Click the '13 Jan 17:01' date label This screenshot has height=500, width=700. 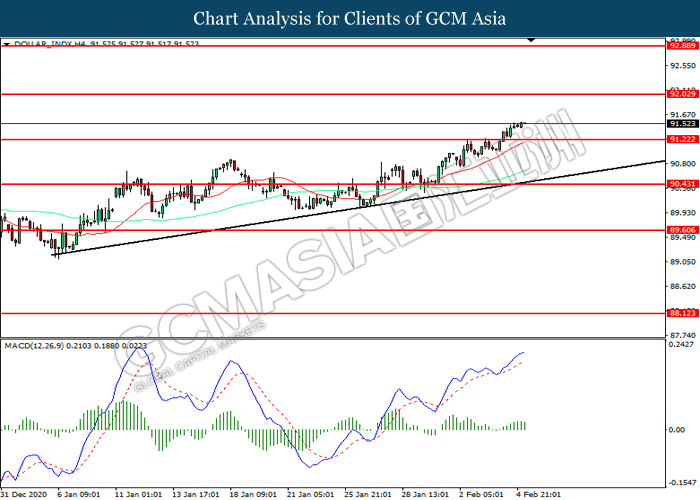(196, 494)
